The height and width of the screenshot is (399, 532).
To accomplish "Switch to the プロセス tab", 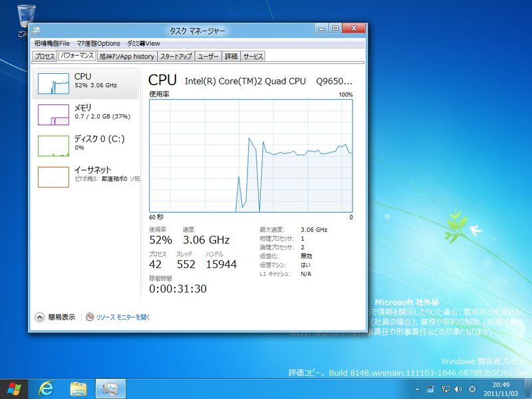I will (45, 57).
